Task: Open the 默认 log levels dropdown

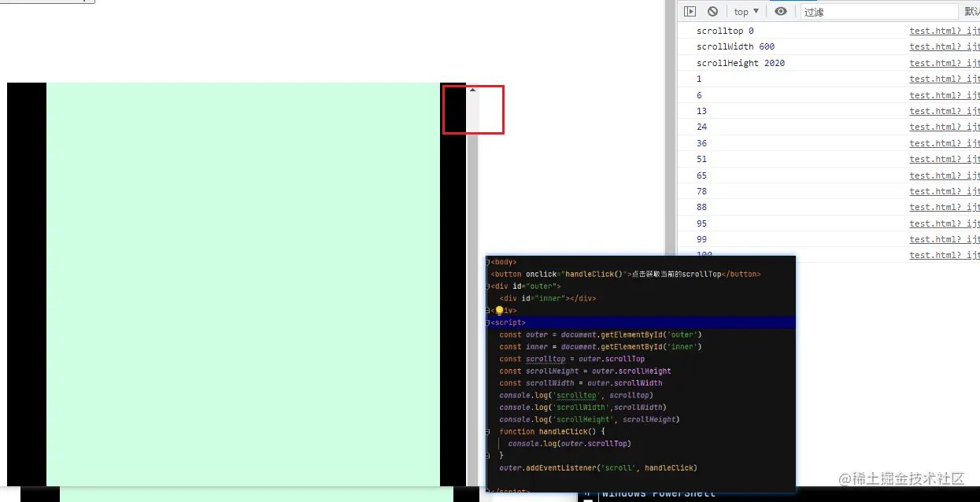Action: pyautogui.click(x=972, y=12)
